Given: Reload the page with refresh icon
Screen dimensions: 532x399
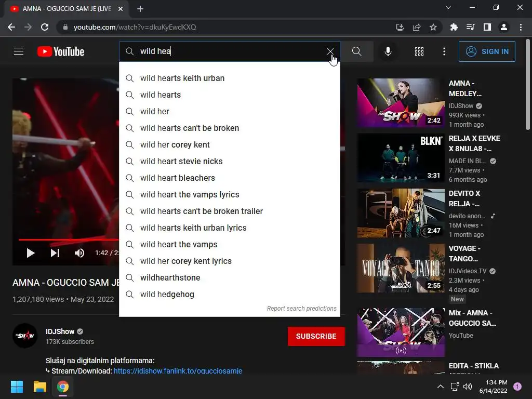Looking at the screenshot, I should (45, 27).
